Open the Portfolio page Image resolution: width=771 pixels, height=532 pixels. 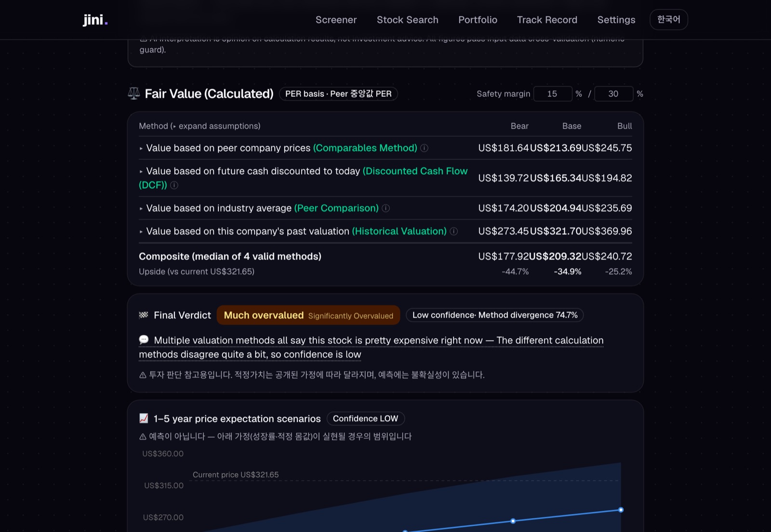pyautogui.click(x=478, y=20)
